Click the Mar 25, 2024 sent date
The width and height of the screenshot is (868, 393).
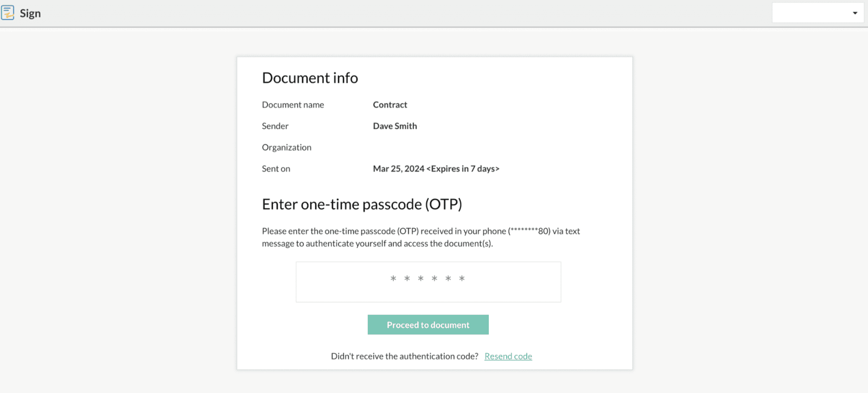(x=399, y=169)
